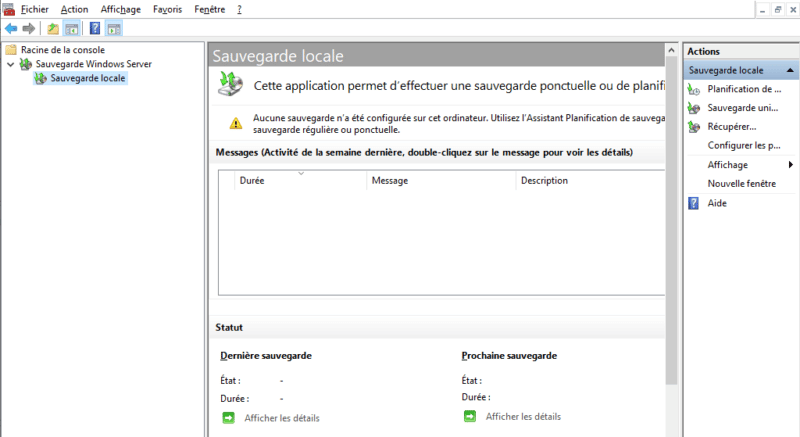The height and width of the screenshot is (437, 800).
Task: Click the Dernière sauvegarde heading
Action: point(266,356)
